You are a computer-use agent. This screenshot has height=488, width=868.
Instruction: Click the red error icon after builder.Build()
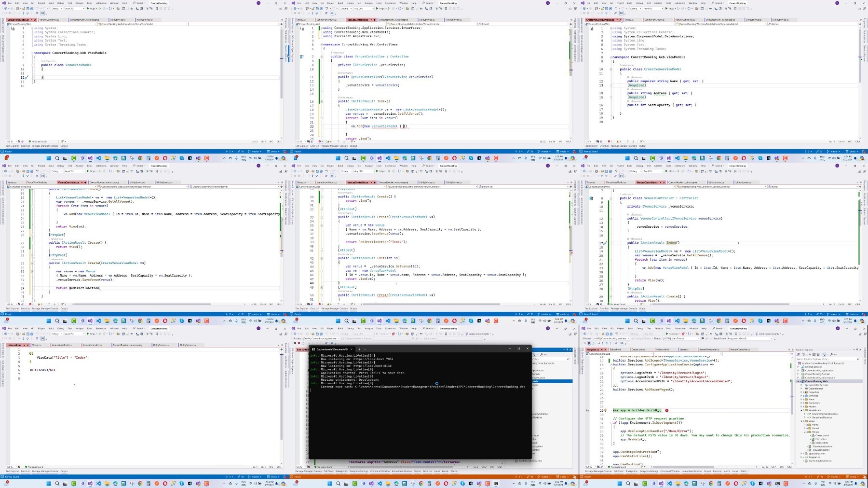point(667,410)
